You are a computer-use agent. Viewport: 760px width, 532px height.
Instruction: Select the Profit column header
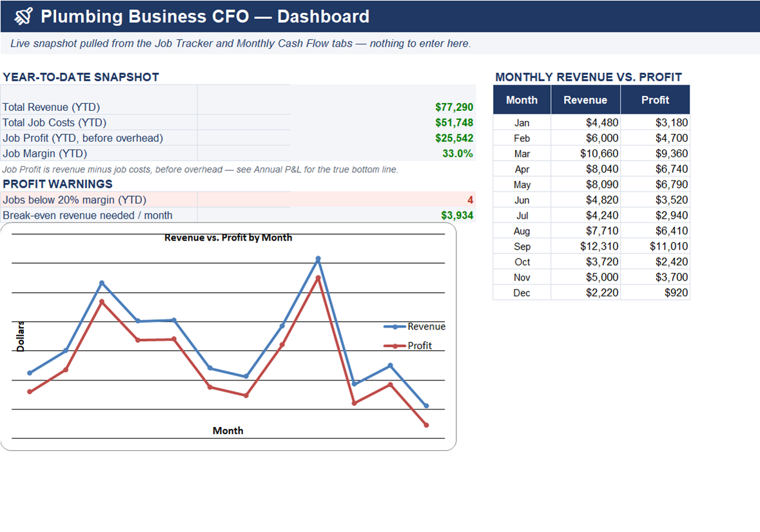[x=656, y=100]
